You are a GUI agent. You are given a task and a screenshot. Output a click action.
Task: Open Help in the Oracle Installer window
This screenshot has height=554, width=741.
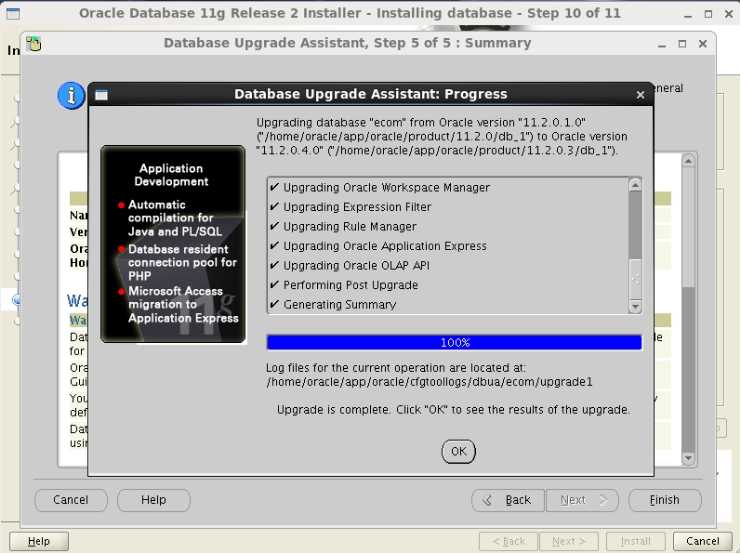point(39,541)
